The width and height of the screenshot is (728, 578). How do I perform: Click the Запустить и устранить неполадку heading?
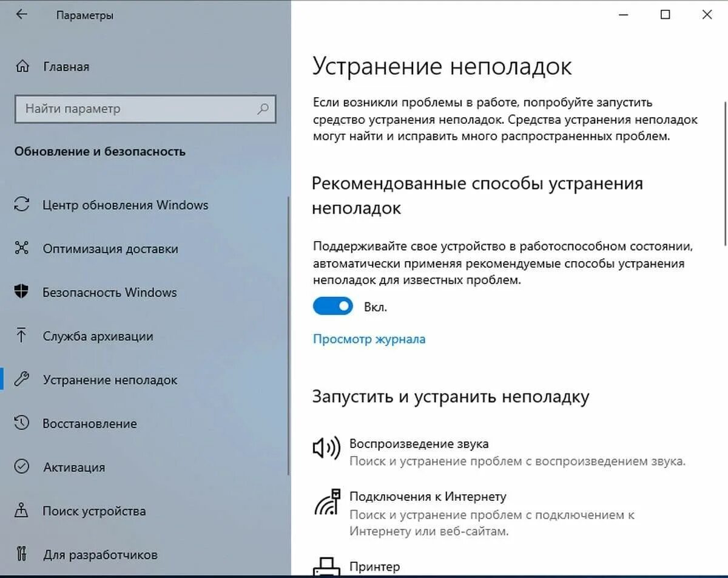pyautogui.click(x=451, y=397)
